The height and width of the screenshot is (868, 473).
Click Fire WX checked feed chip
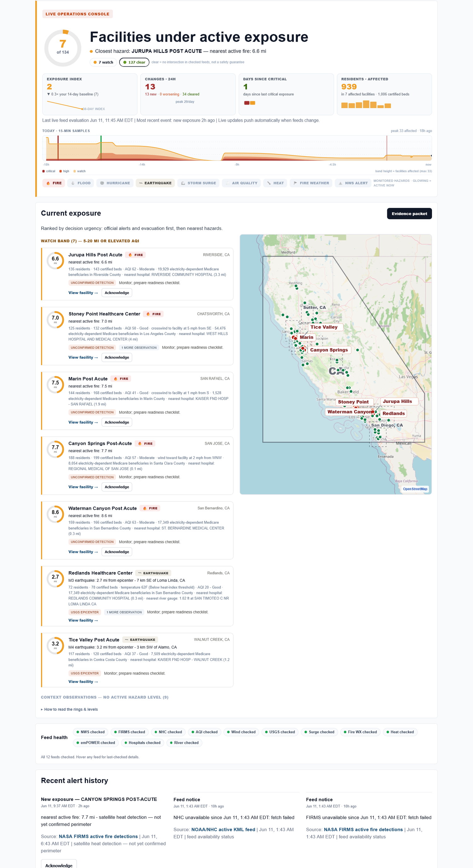point(360,732)
